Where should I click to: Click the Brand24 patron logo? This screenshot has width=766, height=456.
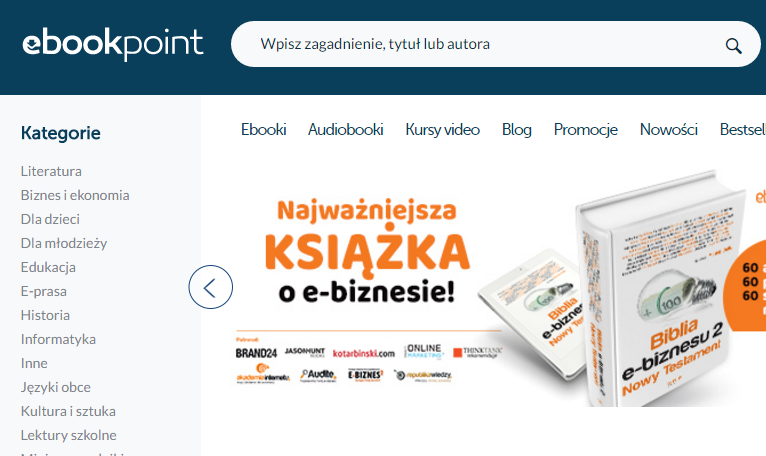click(256, 353)
